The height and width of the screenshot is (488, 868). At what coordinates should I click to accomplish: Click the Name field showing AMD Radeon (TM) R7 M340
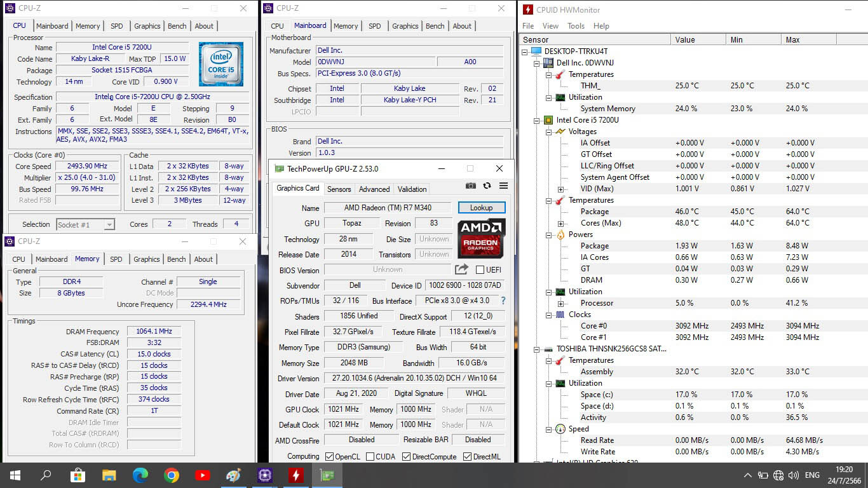pyautogui.click(x=388, y=208)
